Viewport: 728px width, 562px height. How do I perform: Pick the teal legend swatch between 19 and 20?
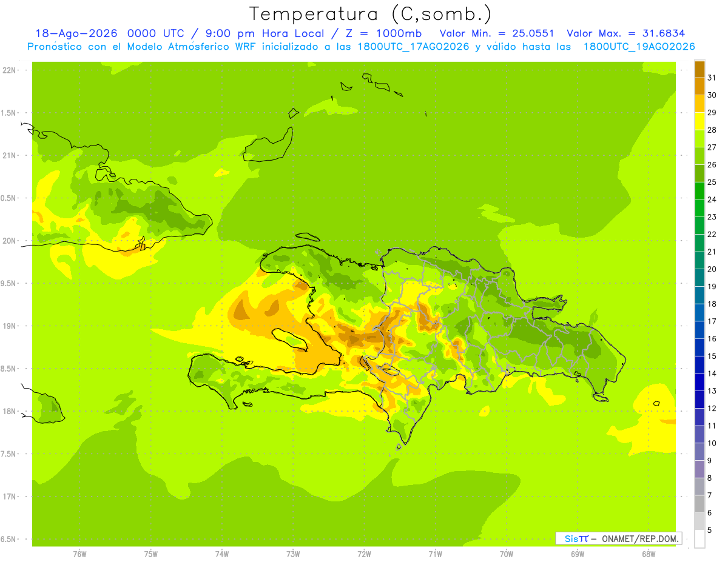(699, 278)
